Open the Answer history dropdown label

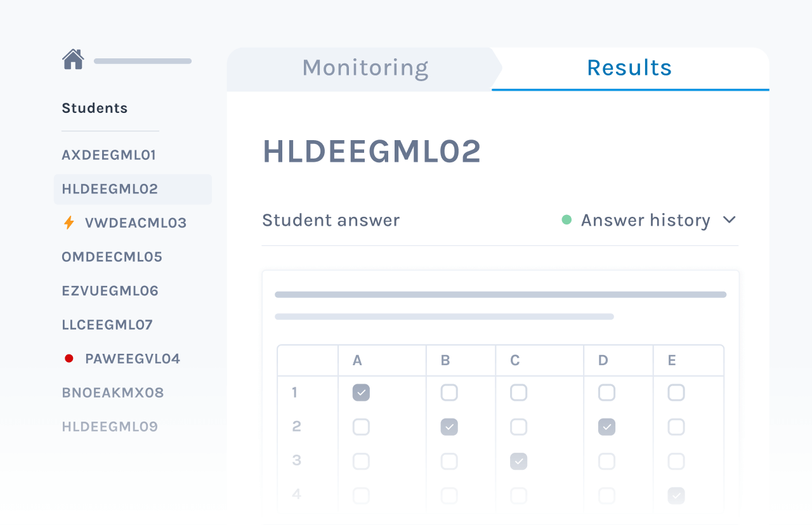pos(645,220)
